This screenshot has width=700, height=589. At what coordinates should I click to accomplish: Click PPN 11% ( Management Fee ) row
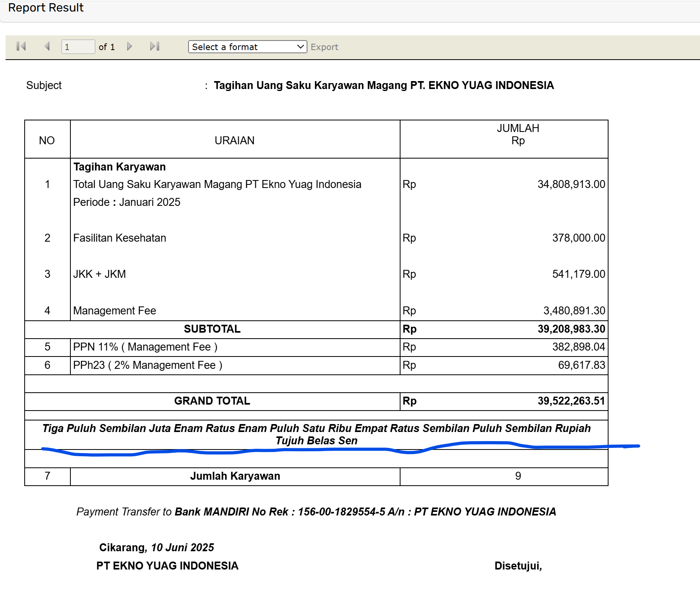coord(145,347)
